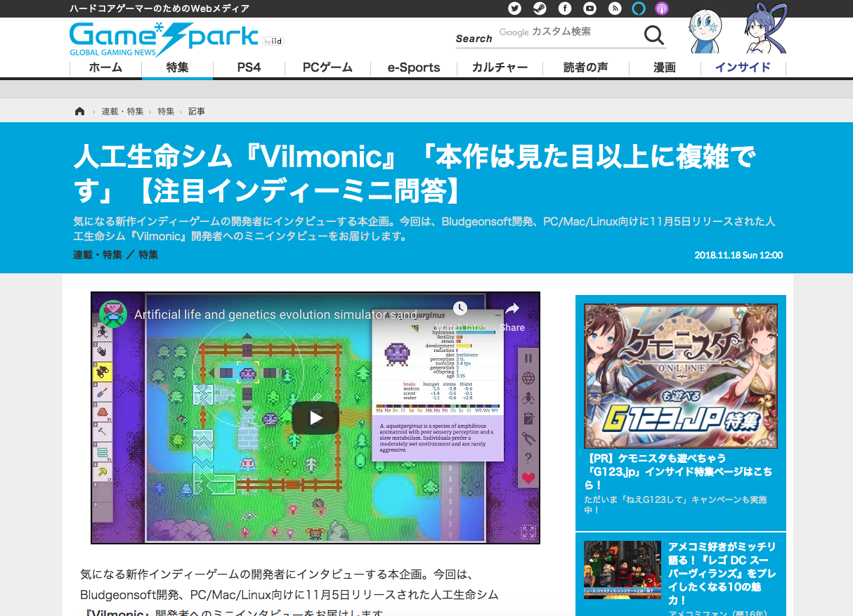Open the PCゲーム navigation tab
The image size is (853, 616).
[x=327, y=68]
